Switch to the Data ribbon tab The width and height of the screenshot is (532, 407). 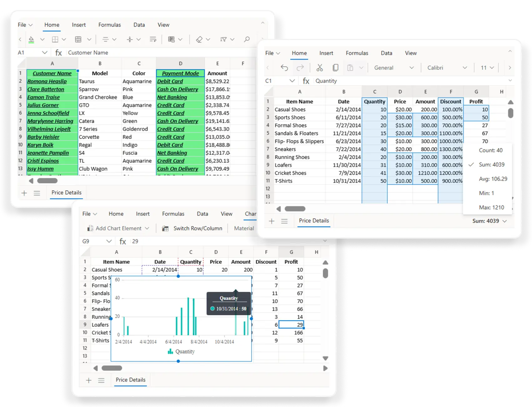[x=386, y=53]
